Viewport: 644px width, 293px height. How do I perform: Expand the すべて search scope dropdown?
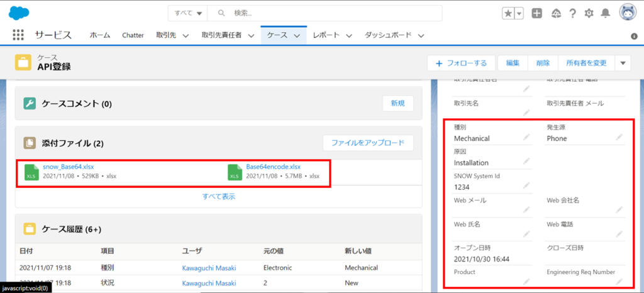(189, 13)
